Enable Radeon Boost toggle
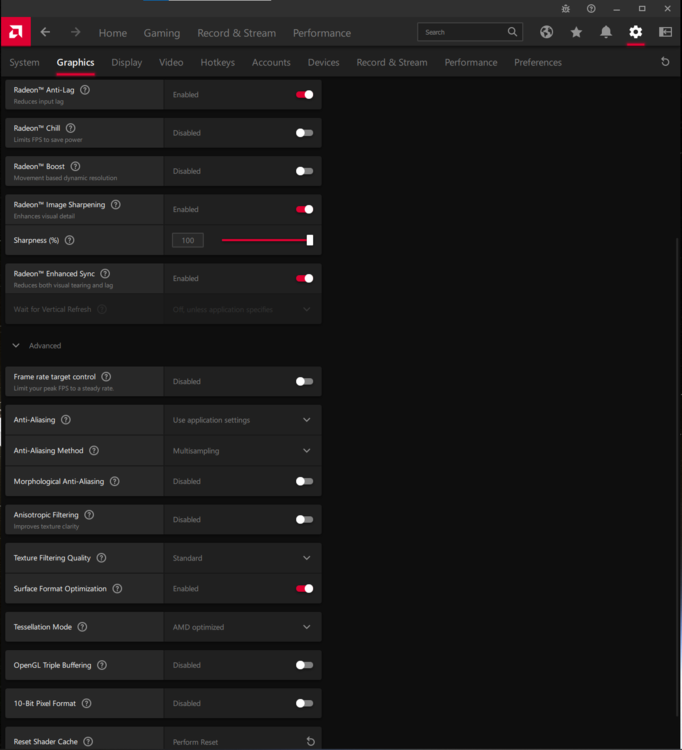682x750 pixels. [305, 171]
